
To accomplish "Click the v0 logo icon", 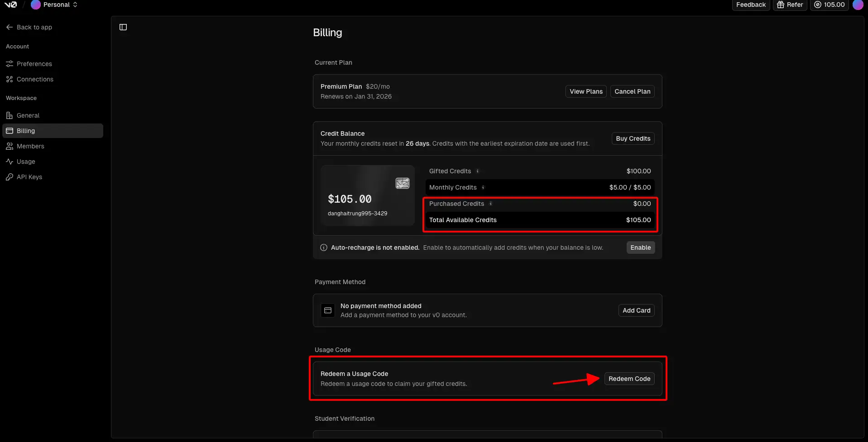I will click(x=10, y=5).
